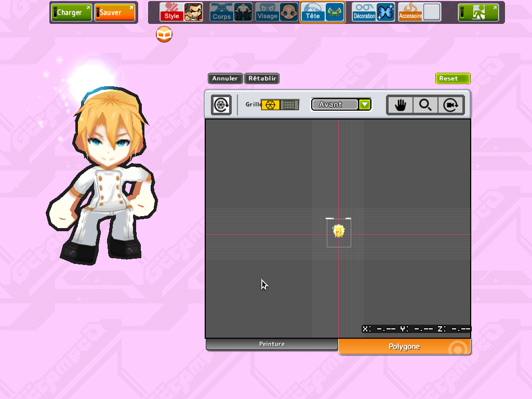
Task: Click Rétablir to redo
Action: point(262,78)
